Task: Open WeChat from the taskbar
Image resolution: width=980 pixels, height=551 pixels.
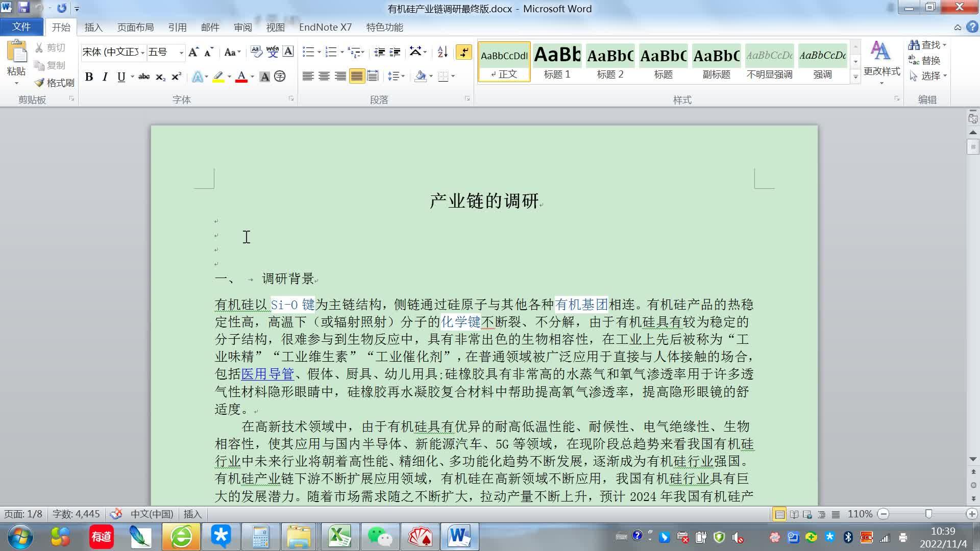Action: tap(379, 537)
